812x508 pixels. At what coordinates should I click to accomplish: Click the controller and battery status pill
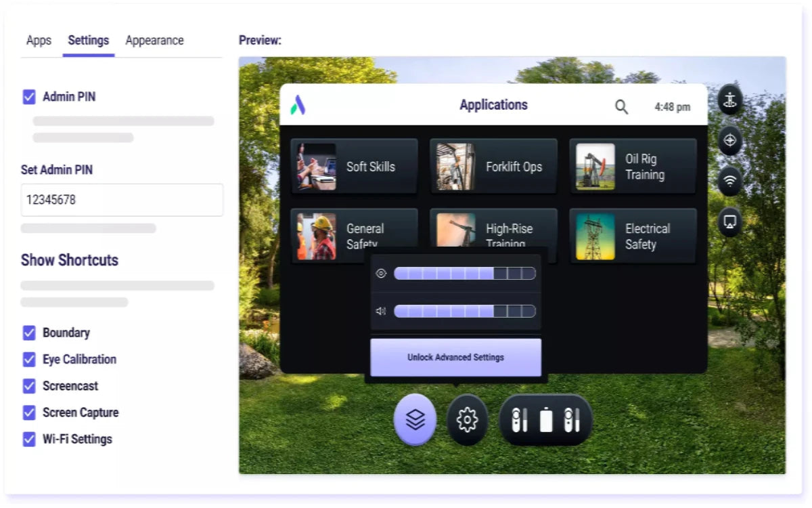545,420
